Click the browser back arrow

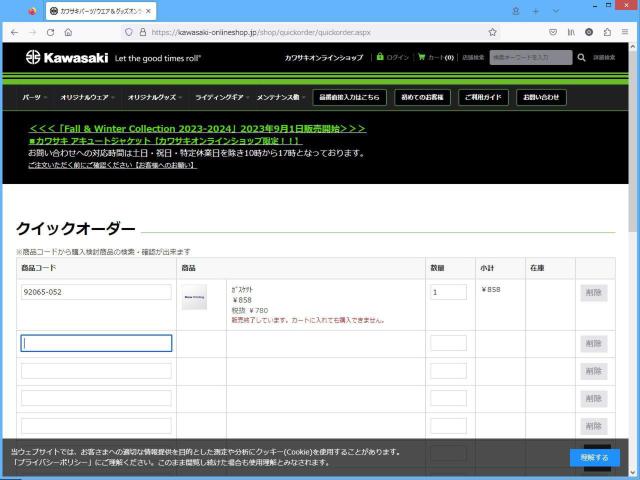15,32
